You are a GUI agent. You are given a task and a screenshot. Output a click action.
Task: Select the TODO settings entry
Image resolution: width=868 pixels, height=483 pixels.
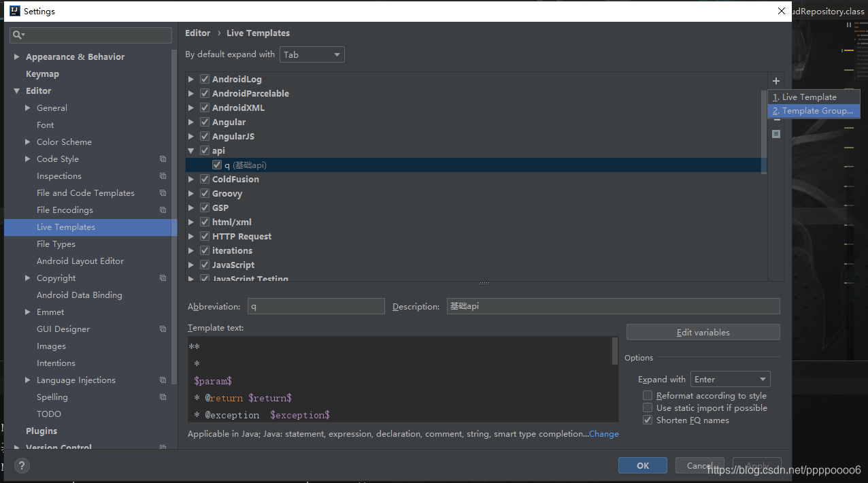(x=49, y=414)
